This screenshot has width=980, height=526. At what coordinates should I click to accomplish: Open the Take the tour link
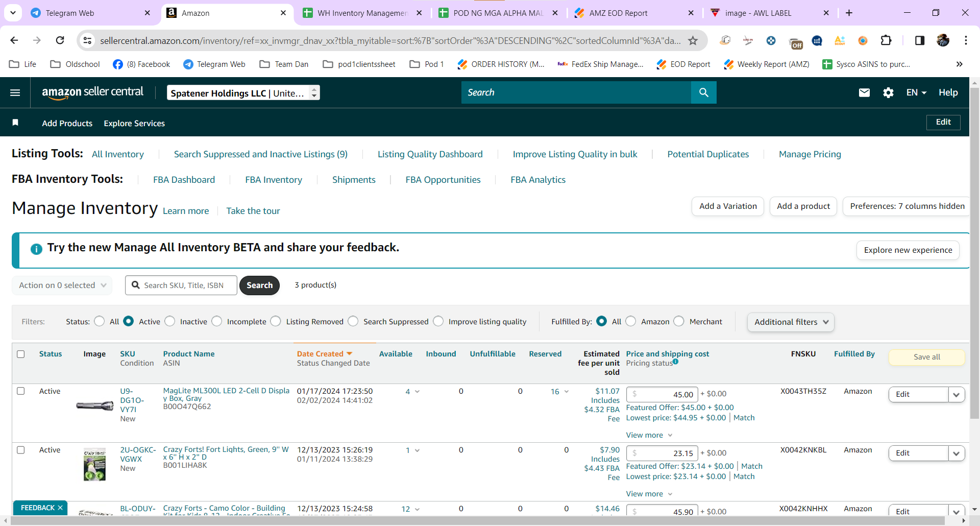pyautogui.click(x=253, y=211)
